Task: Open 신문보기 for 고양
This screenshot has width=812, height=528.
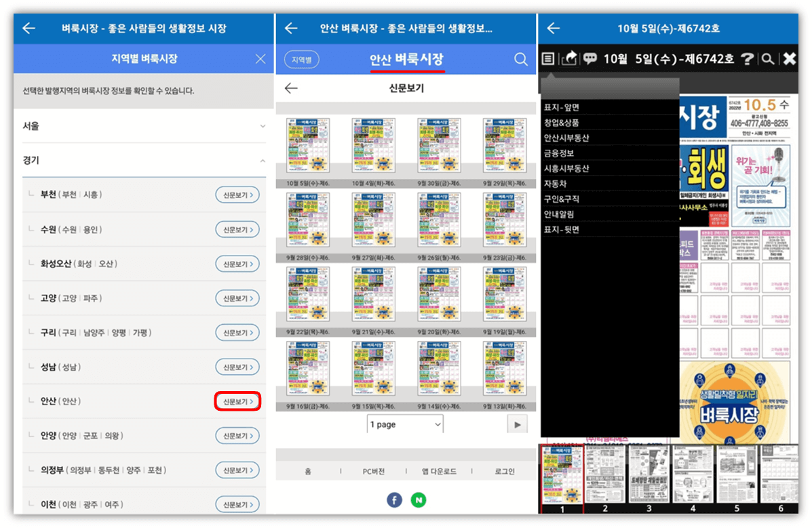Action: [x=237, y=298]
